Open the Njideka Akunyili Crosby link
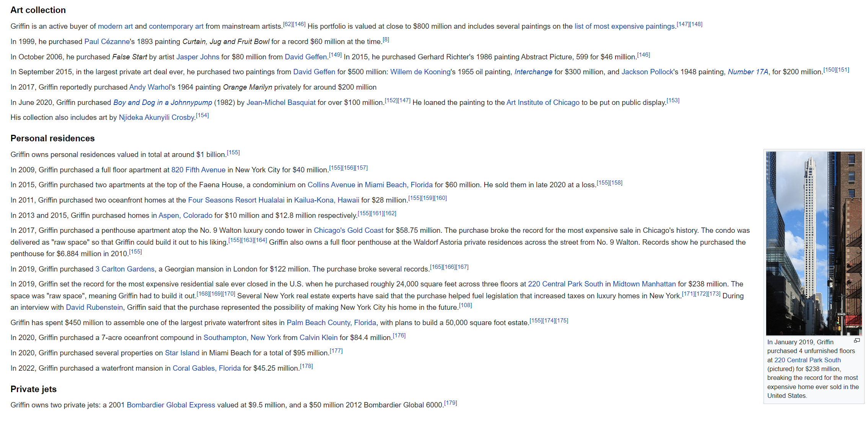Screen dimensions: 868x422 coord(156,118)
